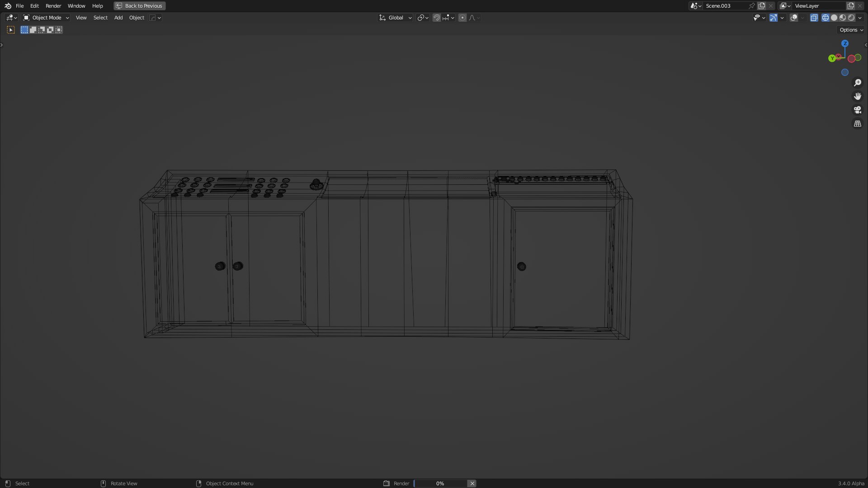The height and width of the screenshot is (488, 868).
Task: Open object visibility/selectability dropdown
Action: click(x=759, y=18)
